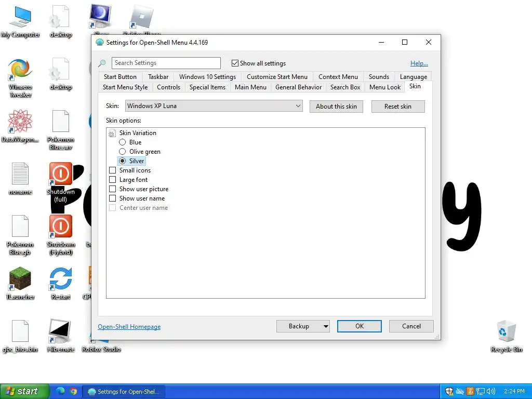
Task: Open the Search Box tab
Action: coord(345,87)
